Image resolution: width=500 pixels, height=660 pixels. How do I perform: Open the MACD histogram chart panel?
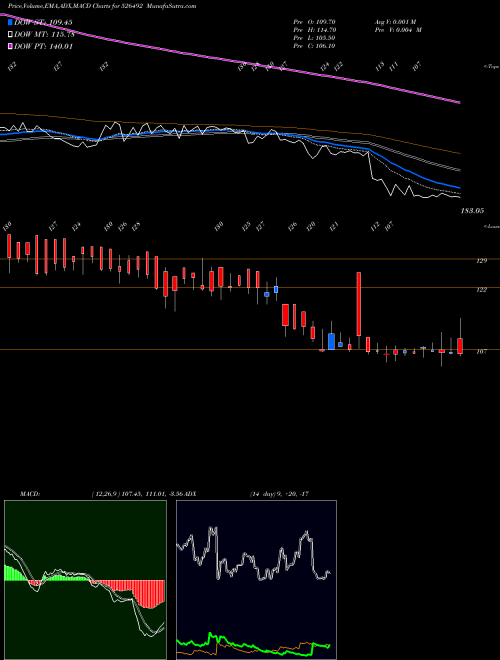click(85, 580)
